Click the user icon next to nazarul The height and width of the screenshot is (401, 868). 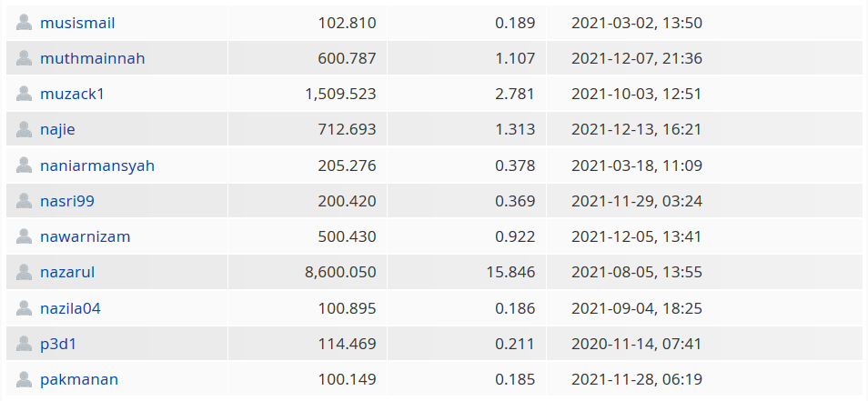pos(24,272)
